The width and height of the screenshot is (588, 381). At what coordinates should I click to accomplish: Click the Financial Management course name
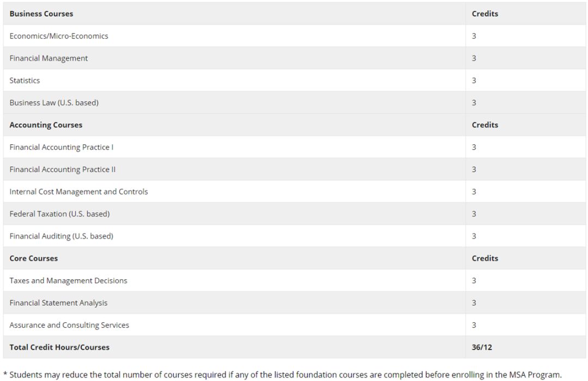[48, 58]
